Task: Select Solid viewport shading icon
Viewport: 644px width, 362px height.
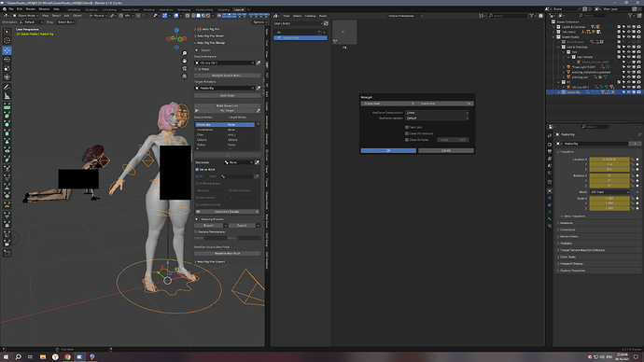Action: (199, 16)
